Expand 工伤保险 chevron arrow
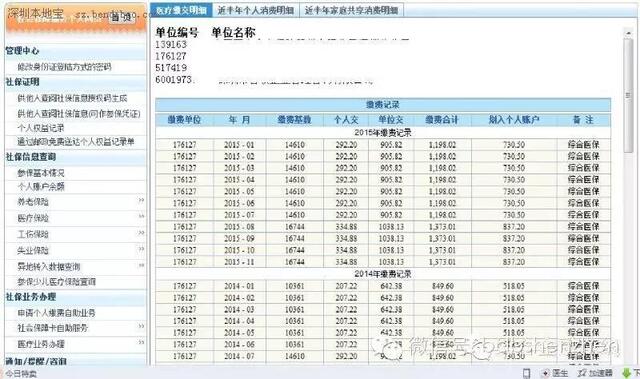This screenshot has height=379, width=640. point(141,233)
